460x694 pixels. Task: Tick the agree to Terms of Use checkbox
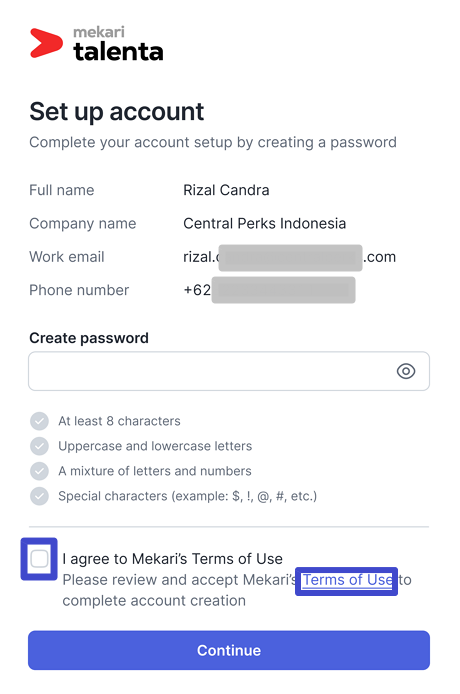39,559
